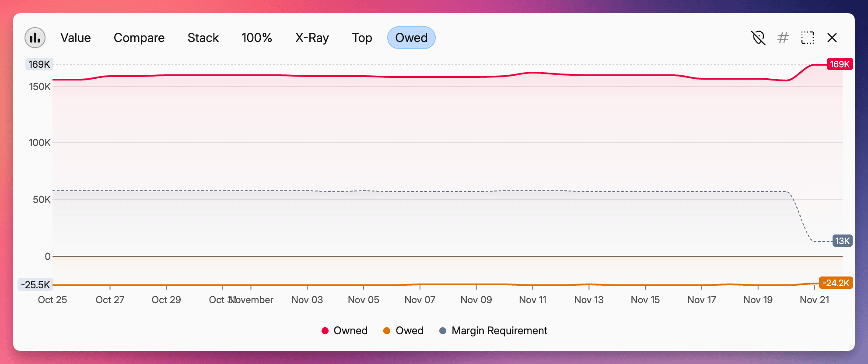Image resolution: width=868 pixels, height=364 pixels.
Task: Toggle the Owned series in legend
Action: pyautogui.click(x=350, y=331)
